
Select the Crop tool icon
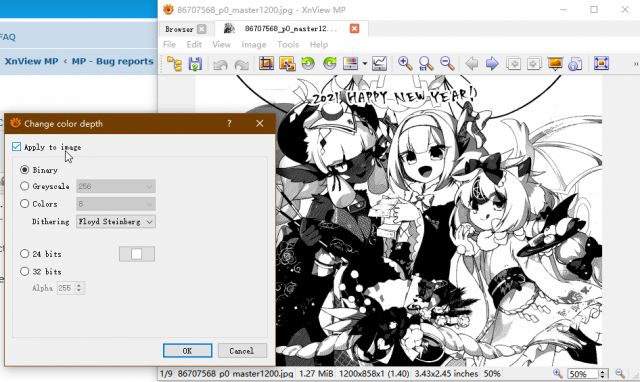coord(266,63)
